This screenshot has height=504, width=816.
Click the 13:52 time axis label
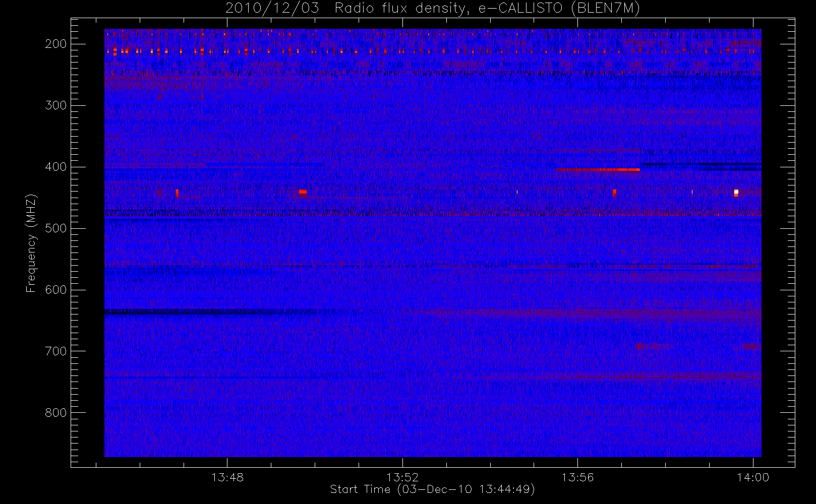(x=402, y=477)
